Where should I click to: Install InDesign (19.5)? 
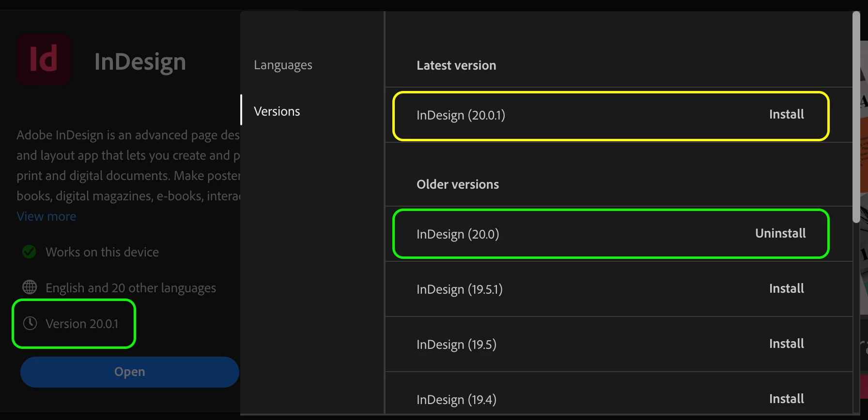coord(786,344)
